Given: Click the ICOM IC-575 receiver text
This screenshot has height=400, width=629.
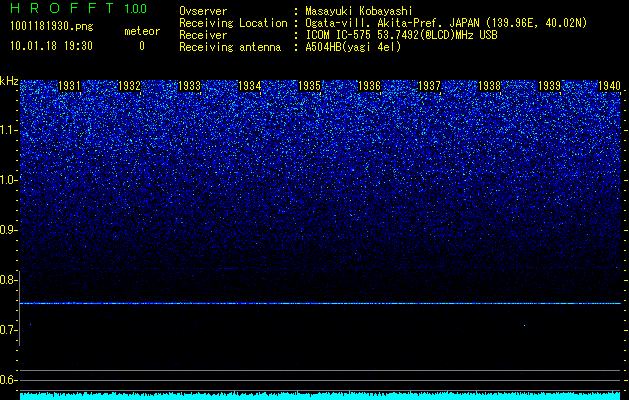Looking at the screenshot, I should click(401, 35).
